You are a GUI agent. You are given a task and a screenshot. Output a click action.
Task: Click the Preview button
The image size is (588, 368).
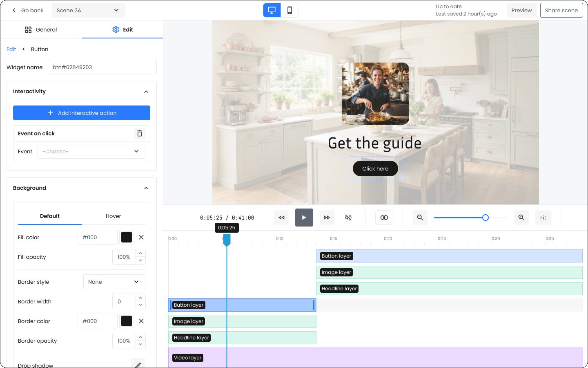pos(521,10)
